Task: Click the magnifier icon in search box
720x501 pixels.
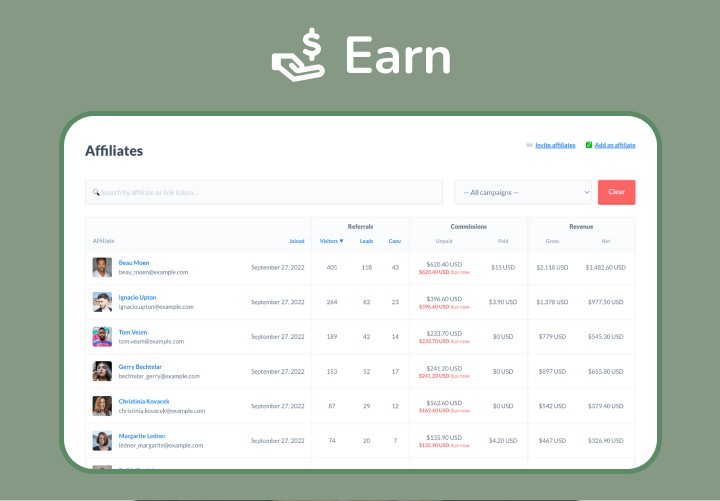Action: pos(96,192)
